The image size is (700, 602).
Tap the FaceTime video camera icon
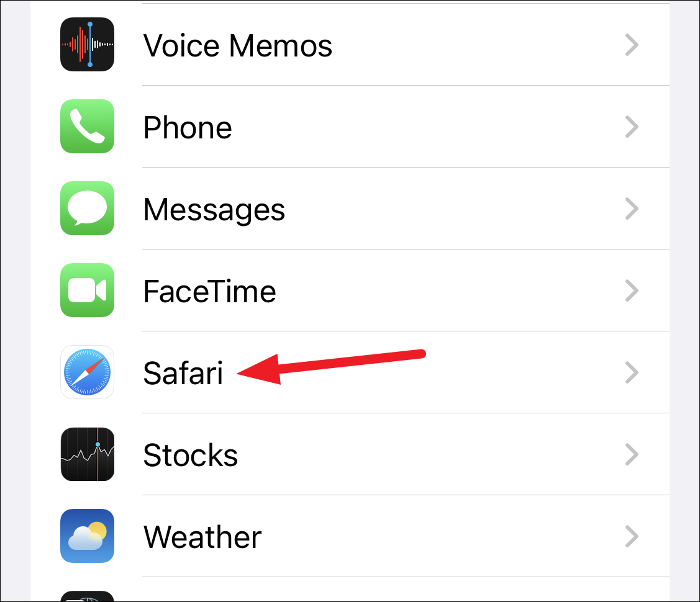click(x=87, y=290)
